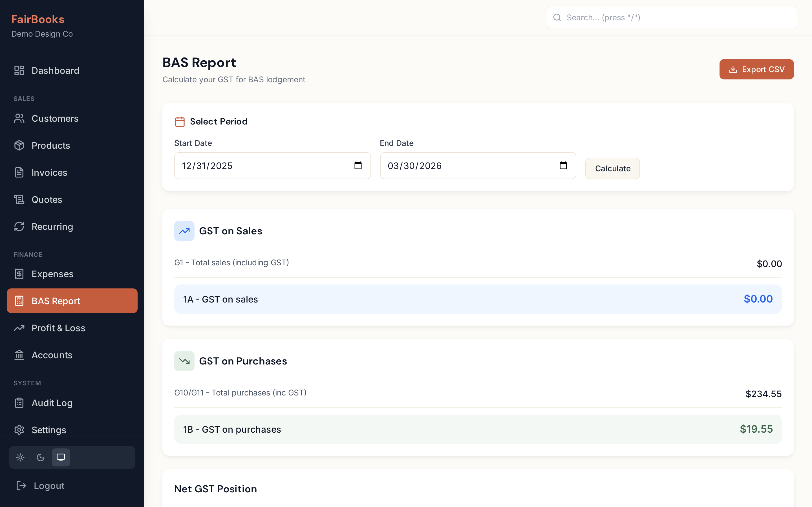
Task: Go to the Profit & Loss page
Action: [x=58, y=328]
